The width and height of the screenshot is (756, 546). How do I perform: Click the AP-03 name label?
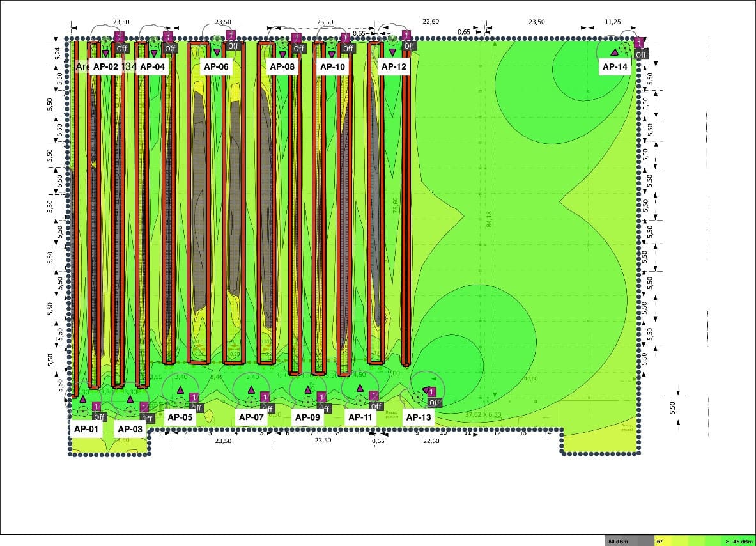tap(130, 429)
